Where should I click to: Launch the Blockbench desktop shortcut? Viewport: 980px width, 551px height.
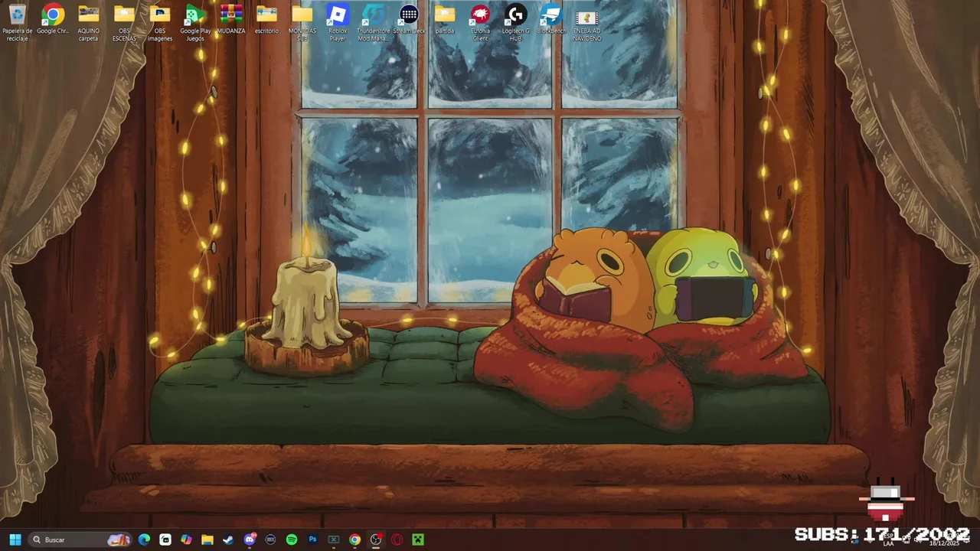point(551,21)
